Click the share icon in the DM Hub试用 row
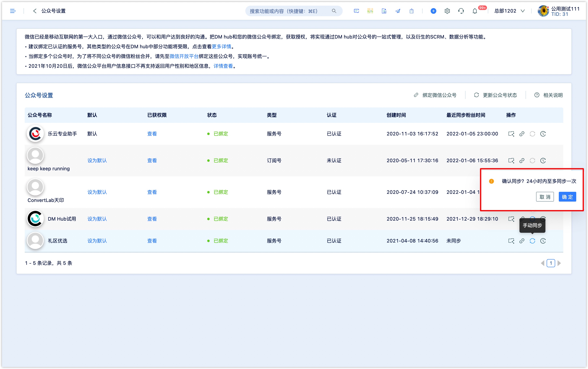Viewport: 588px width, 369px height. (511, 219)
